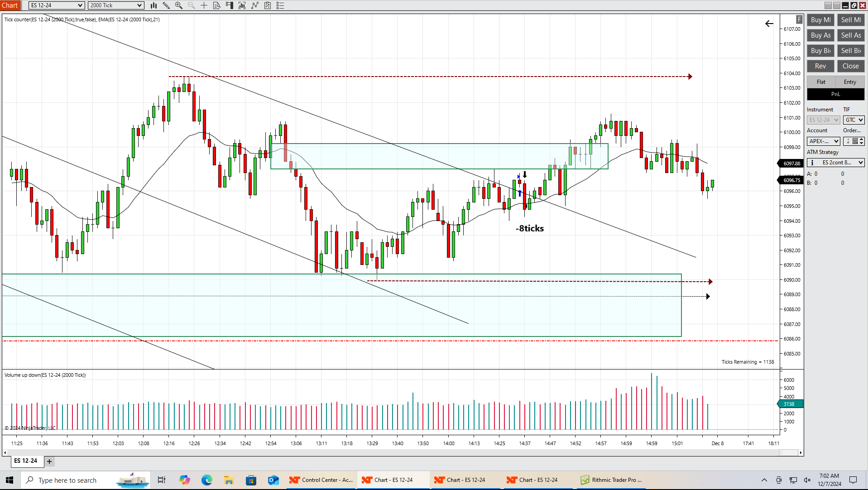868x490 pixels.
Task: Toggle the crosshair cursor icon
Action: [x=204, y=5]
